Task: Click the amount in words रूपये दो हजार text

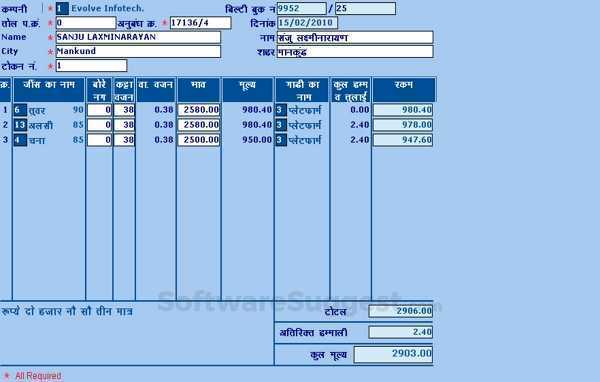Action: tap(67, 312)
